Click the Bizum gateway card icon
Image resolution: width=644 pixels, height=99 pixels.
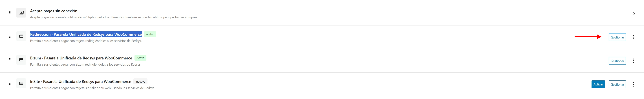point(21,60)
